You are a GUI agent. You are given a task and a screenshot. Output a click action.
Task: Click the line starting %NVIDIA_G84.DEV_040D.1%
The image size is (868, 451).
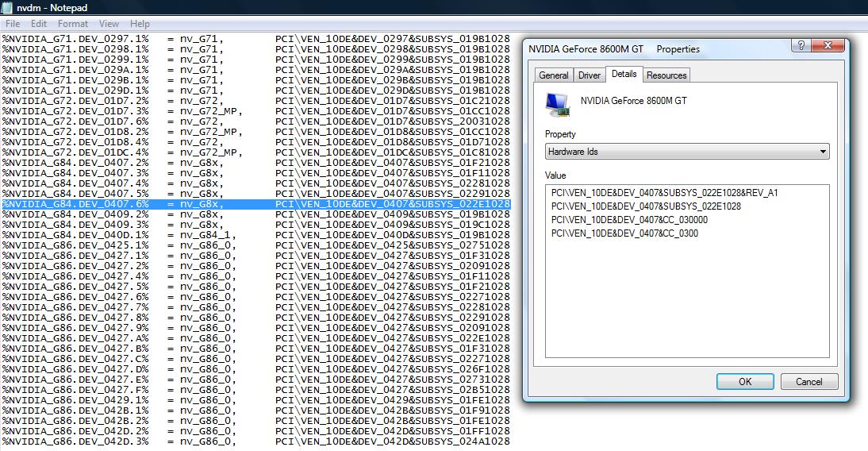pyautogui.click(x=255, y=235)
